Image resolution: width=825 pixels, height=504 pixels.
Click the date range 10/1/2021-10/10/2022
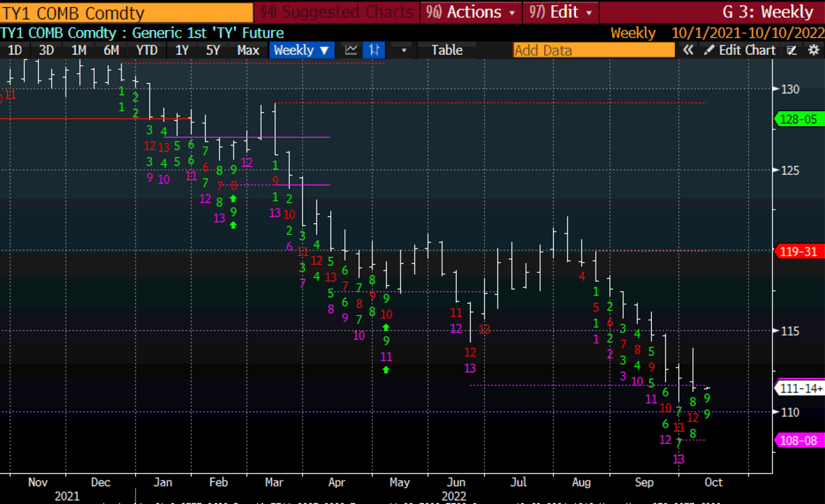point(747,33)
